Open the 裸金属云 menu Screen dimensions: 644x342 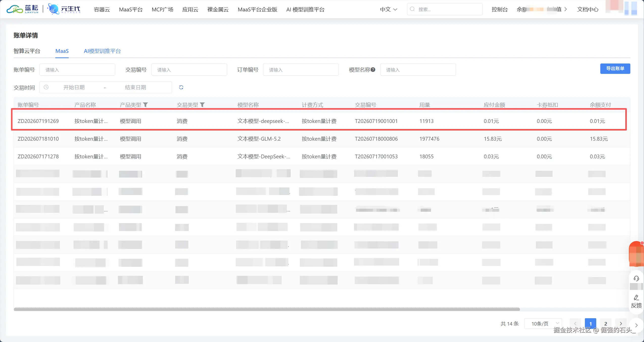coord(218,10)
